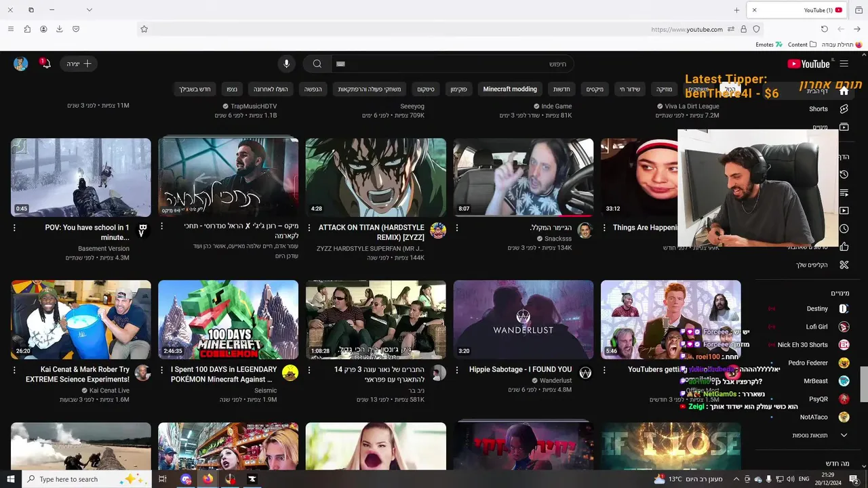Screen dimensions: 868x488
Task: Switch ENG input language in tray
Action: tap(804, 479)
